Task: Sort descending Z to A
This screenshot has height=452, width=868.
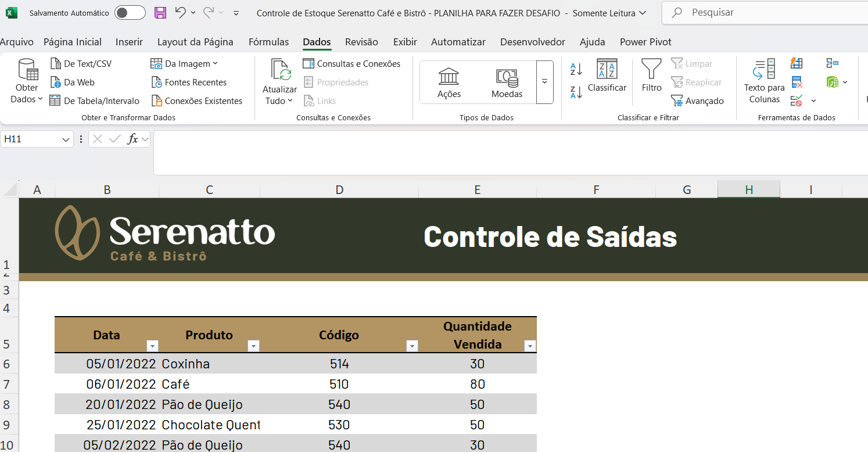Action: 576,92
